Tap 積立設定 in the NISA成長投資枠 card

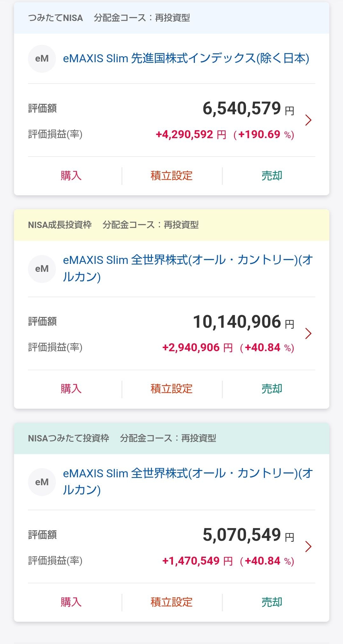pos(172,389)
